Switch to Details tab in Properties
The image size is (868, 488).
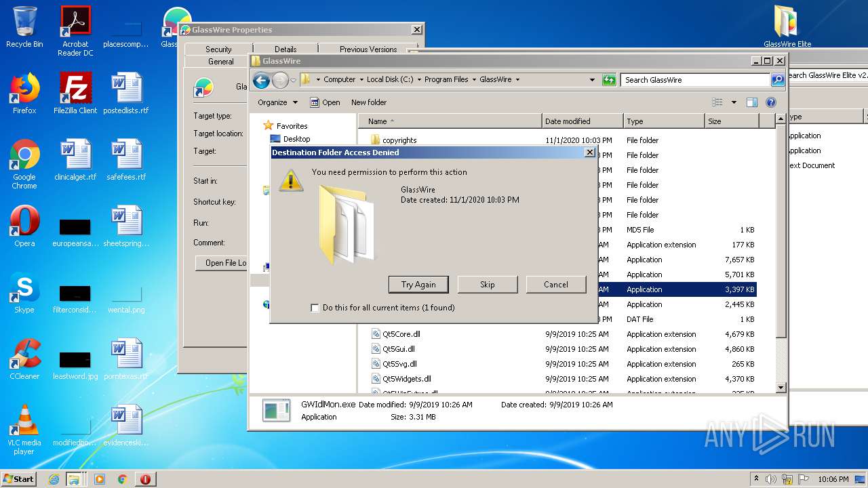(x=285, y=49)
